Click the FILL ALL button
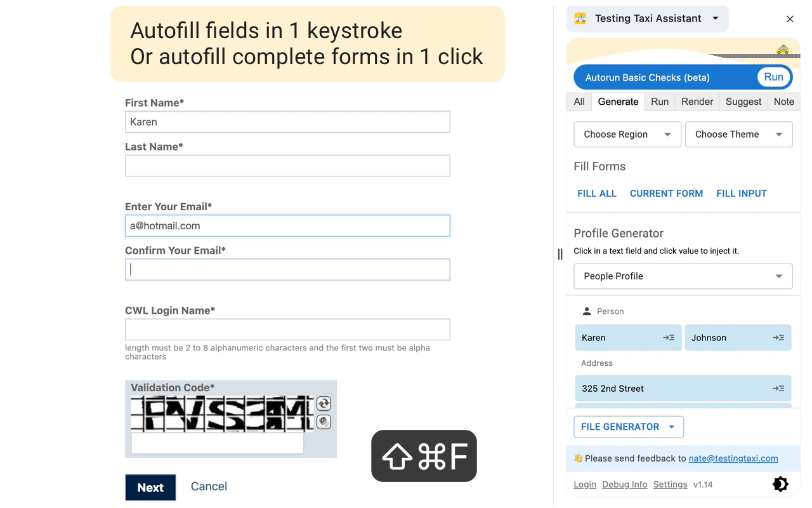The width and height of the screenshot is (812, 508). tap(597, 194)
